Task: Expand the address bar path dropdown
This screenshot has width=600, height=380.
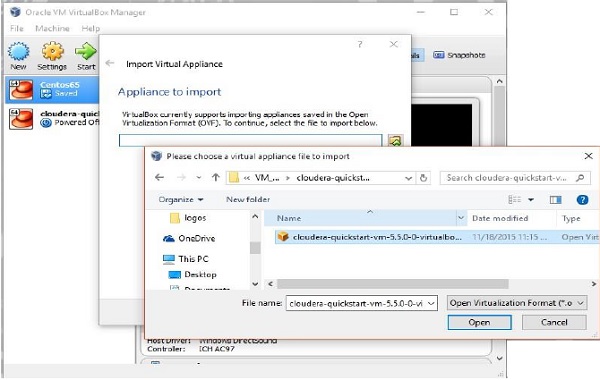Action: [408, 178]
